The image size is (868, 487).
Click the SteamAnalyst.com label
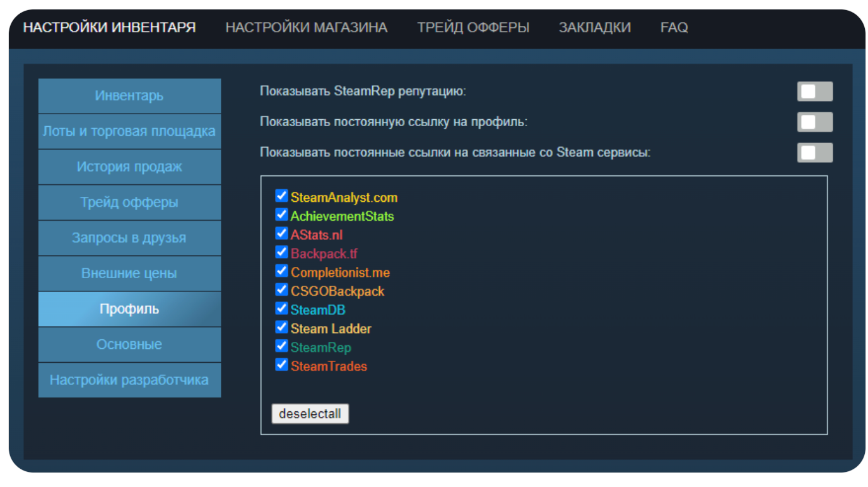click(344, 197)
